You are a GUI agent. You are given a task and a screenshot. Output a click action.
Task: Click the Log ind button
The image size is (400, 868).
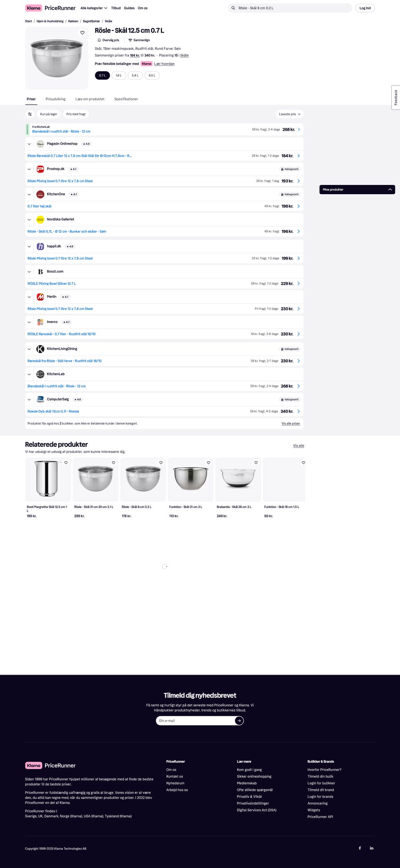click(x=365, y=8)
